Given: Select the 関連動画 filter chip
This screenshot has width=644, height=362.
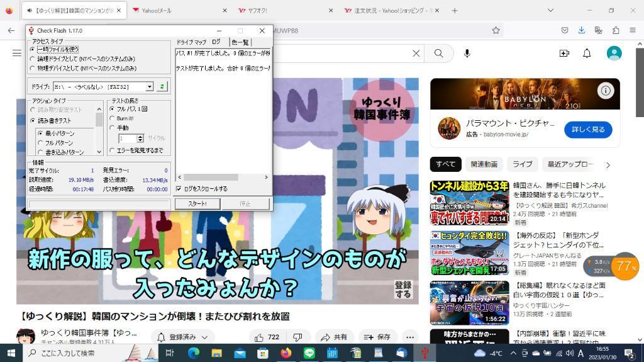Looking at the screenshot, I should (484, 164).
